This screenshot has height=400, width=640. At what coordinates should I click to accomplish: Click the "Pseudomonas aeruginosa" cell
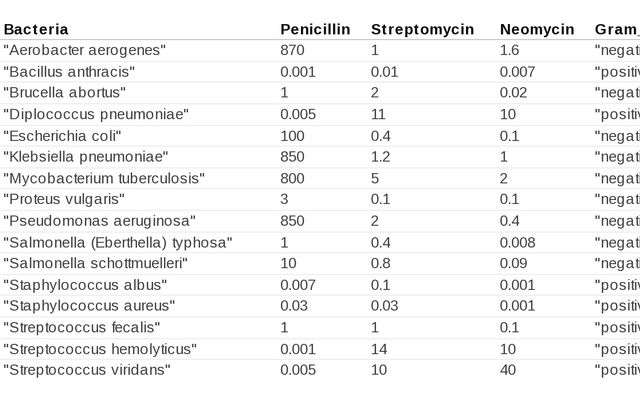pos(99,221)
